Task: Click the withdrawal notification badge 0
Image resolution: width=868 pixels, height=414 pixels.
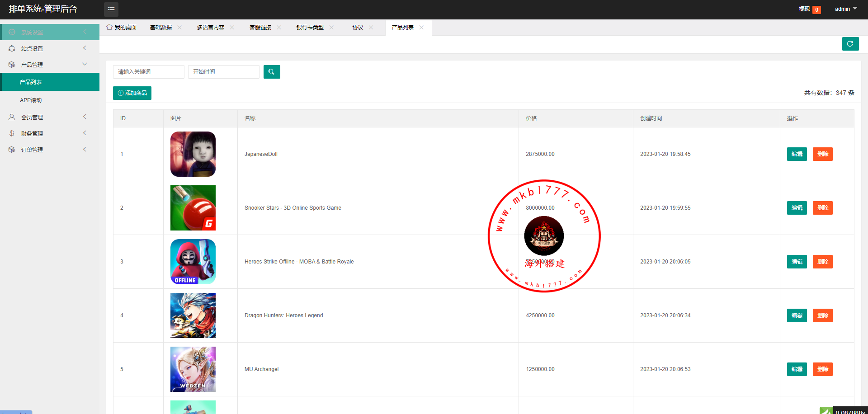Action: 816,9
